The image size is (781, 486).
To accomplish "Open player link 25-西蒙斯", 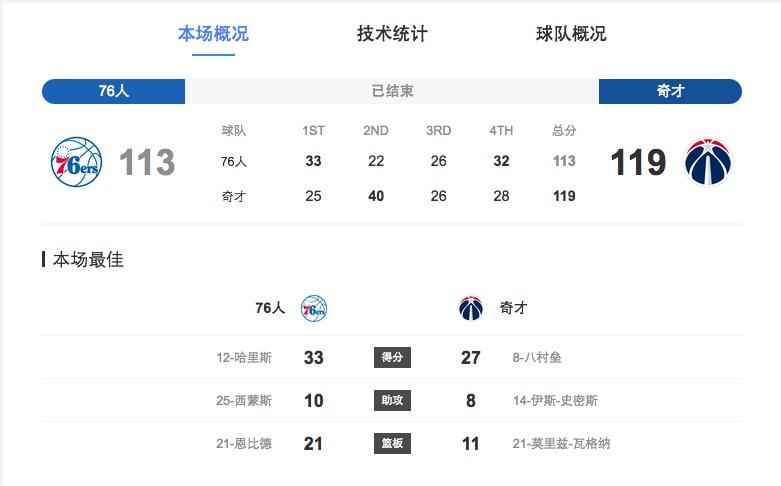I will (244, 400).
